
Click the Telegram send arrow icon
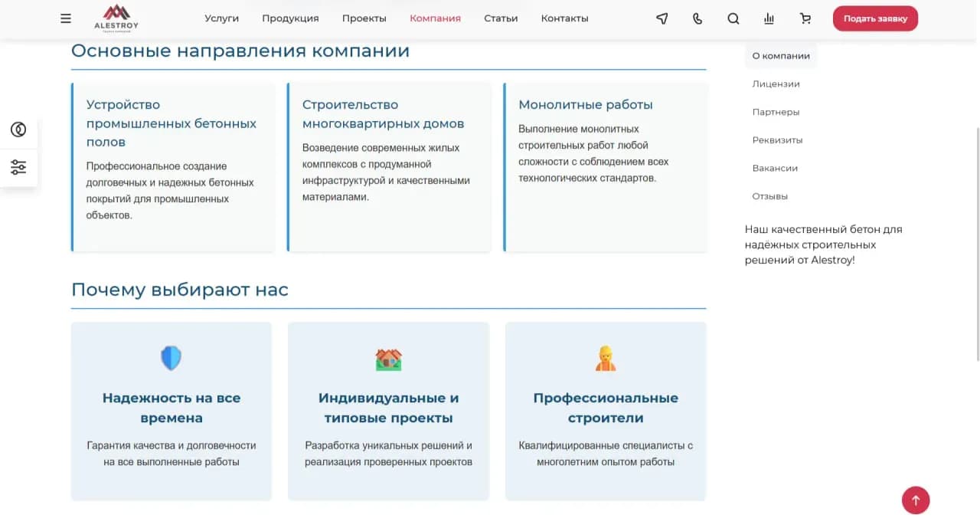(661, 18)
